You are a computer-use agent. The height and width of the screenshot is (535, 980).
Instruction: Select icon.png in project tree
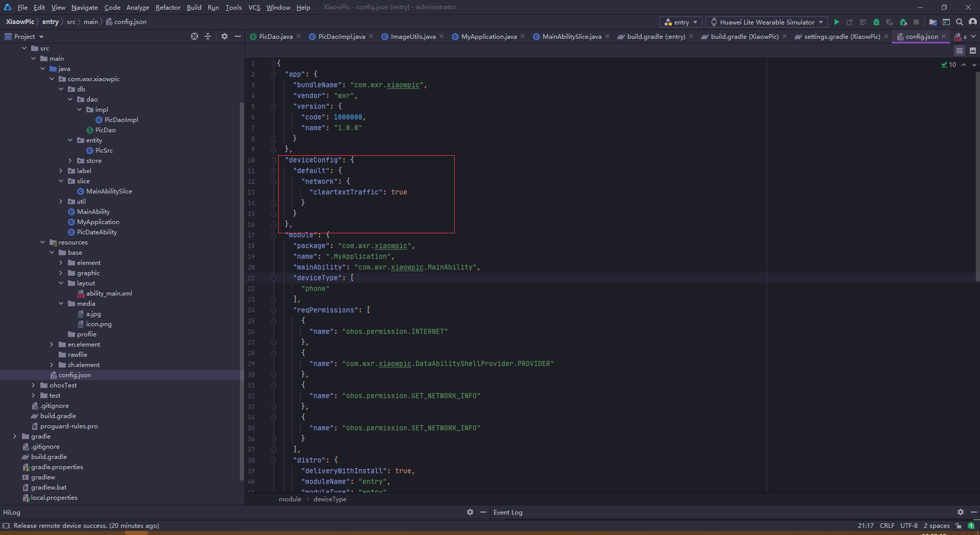pos(99,324)
